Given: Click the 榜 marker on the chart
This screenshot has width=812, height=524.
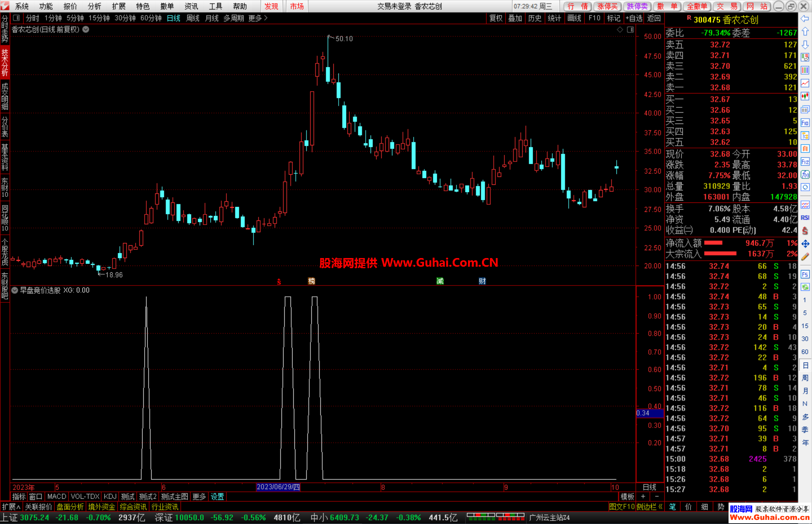Looking at the screenshot, I should (x=311, y=281).
